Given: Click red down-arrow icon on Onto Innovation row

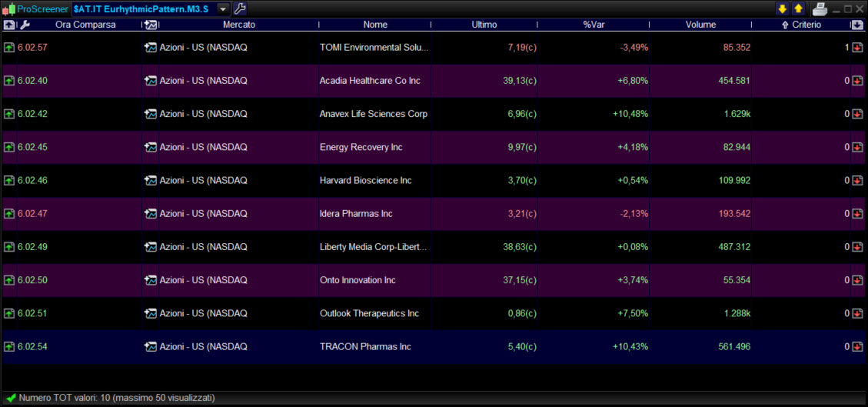Looking at the screenshot, I should click(857, 280).
